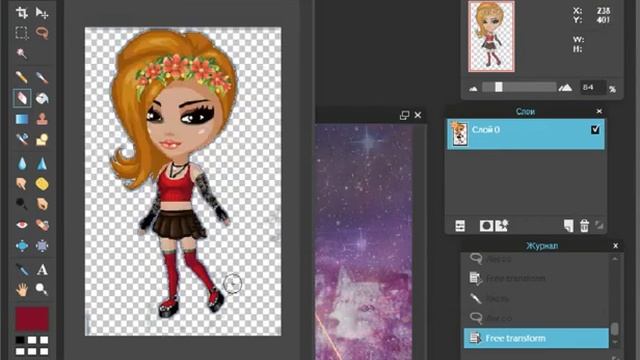Image resolution: width=640 pixels, height=360 pixels.
Task: Select the Color Replace tool
Action: pyautogui.click(x=22, y=139)
